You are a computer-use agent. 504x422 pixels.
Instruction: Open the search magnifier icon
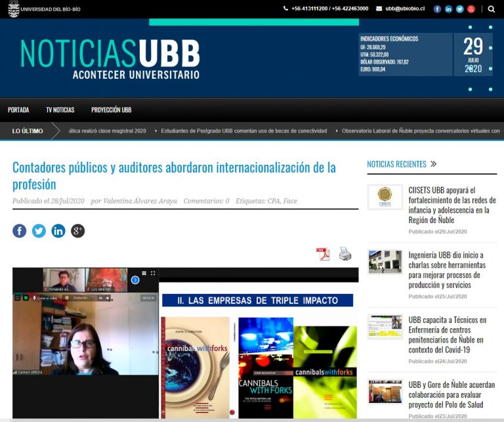click(491, 9)
